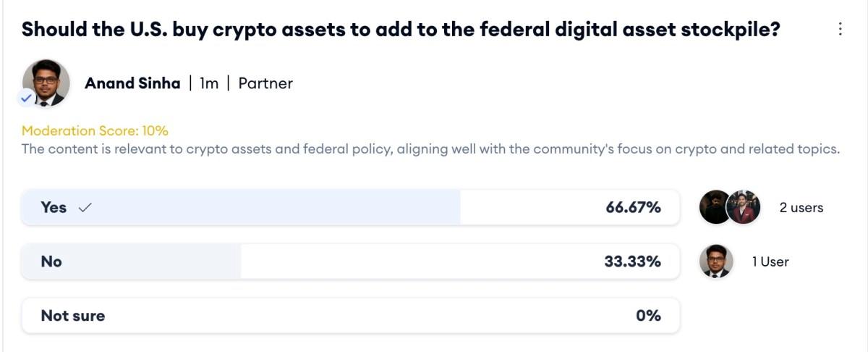The image size is (868, 352).
Task: Open the 2 users voter list
Action: [x=801, y=207]
